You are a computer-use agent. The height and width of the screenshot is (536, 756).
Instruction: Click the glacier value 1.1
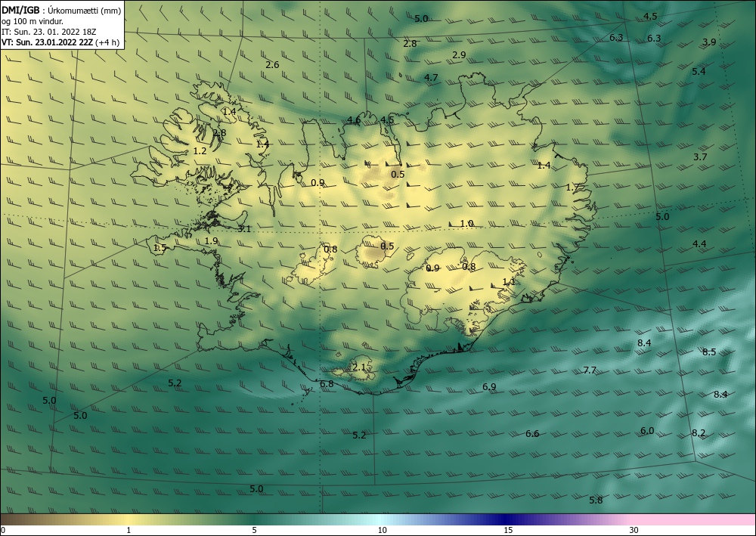click(x=509, y=282)
